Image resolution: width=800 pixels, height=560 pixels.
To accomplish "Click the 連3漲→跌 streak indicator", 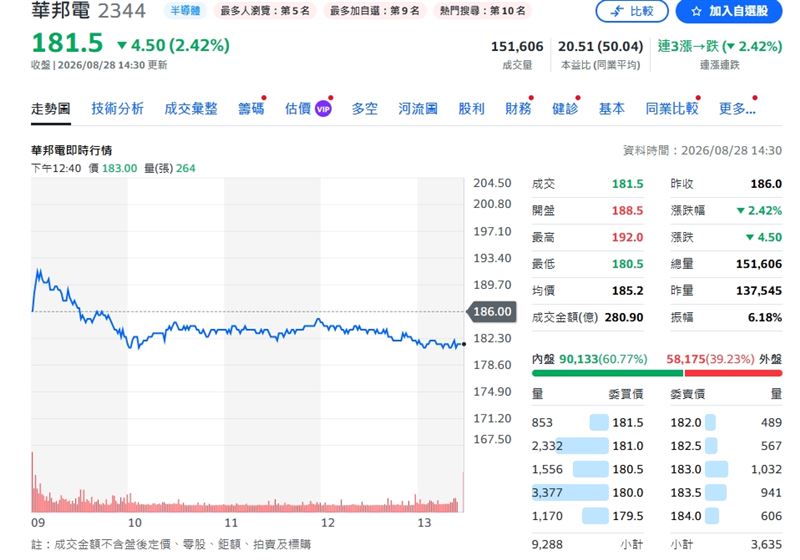I will point(720,46).
